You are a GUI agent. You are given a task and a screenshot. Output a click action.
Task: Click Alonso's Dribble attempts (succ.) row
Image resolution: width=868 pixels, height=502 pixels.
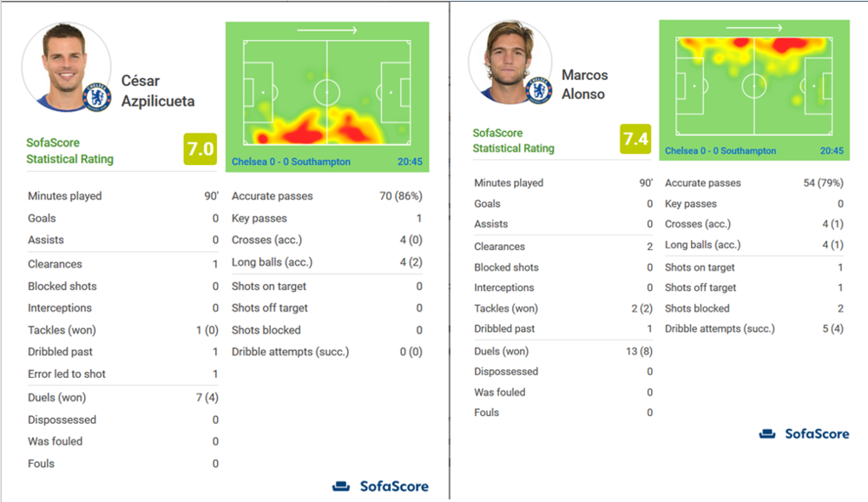coord(754,328)
